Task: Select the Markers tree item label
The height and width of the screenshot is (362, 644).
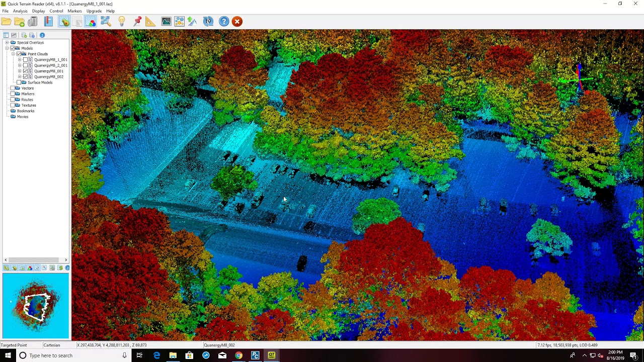Action: pyautogui.click(x=28, y=94)
